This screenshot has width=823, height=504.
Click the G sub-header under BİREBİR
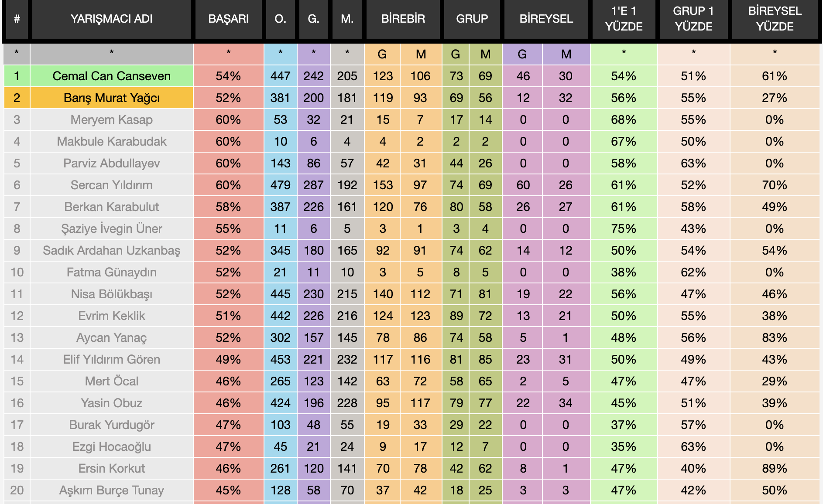[x=382, y=54]
